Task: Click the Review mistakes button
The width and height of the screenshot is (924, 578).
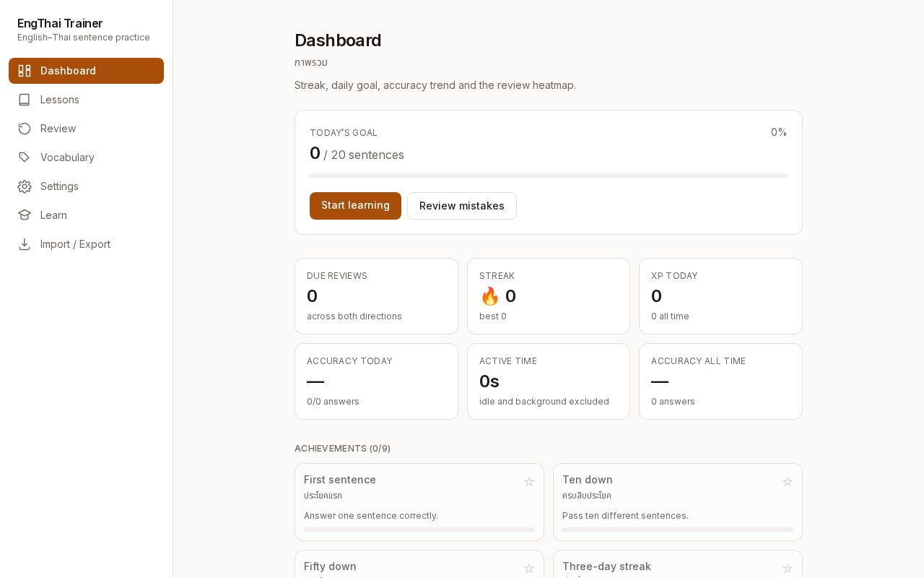Action: [x=462, y=206]
